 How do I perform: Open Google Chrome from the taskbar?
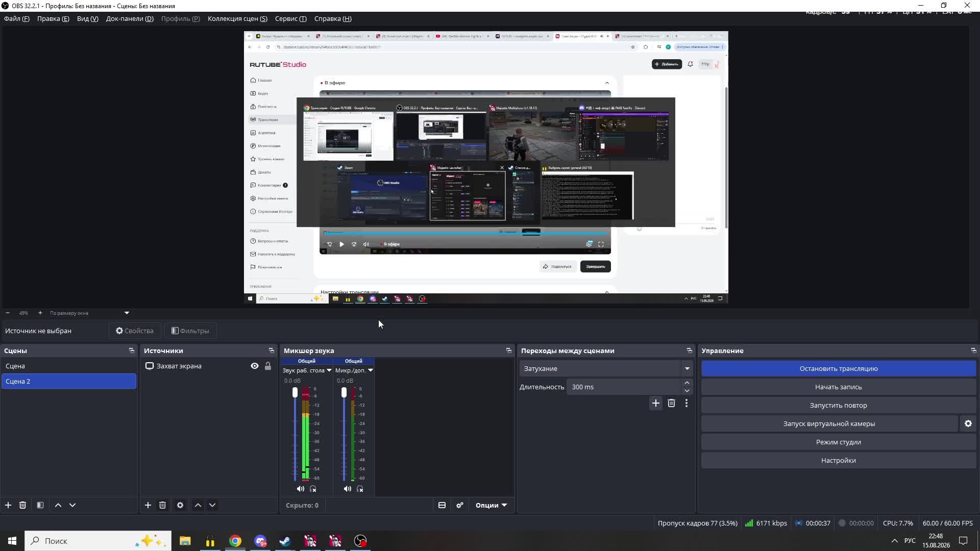[235, 541]
